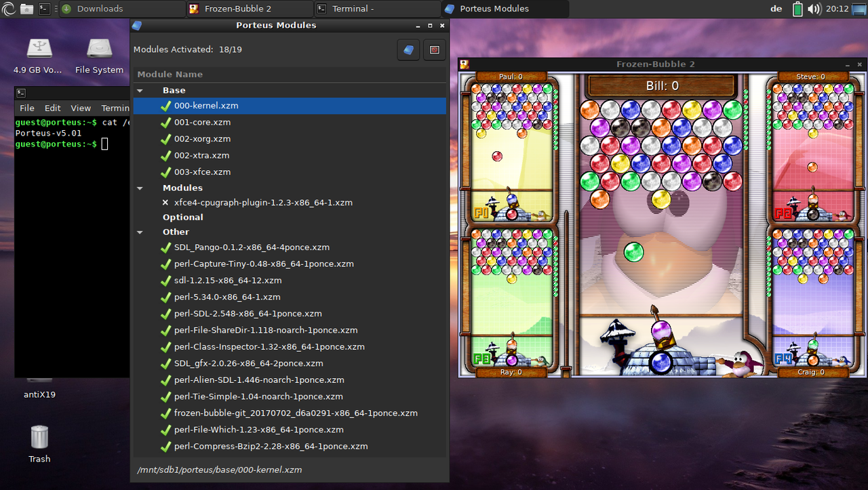
Task: Click the 20:12 clock
Action: pos(837,9)
